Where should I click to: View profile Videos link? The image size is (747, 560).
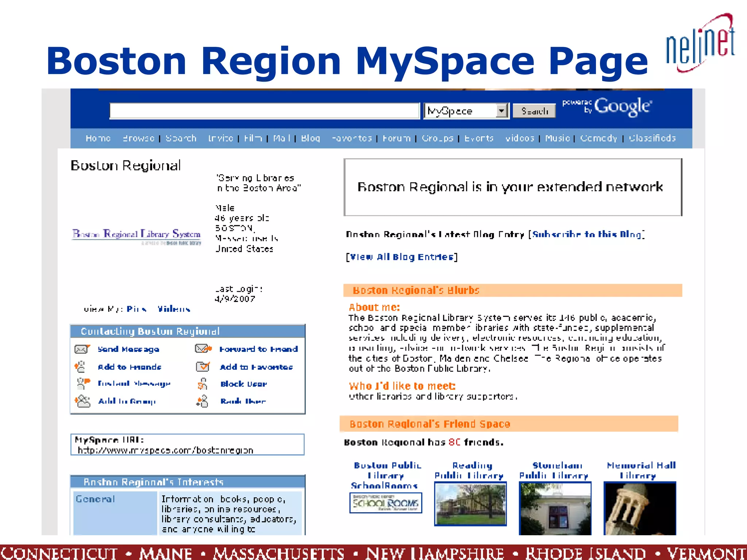click(x=174, y=309)
